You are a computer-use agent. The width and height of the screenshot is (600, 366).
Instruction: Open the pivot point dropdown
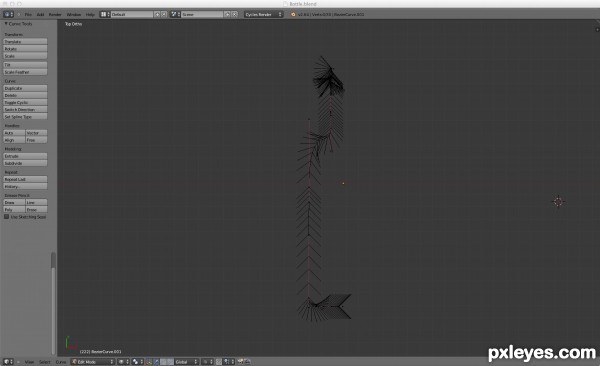tap(137, 362)
